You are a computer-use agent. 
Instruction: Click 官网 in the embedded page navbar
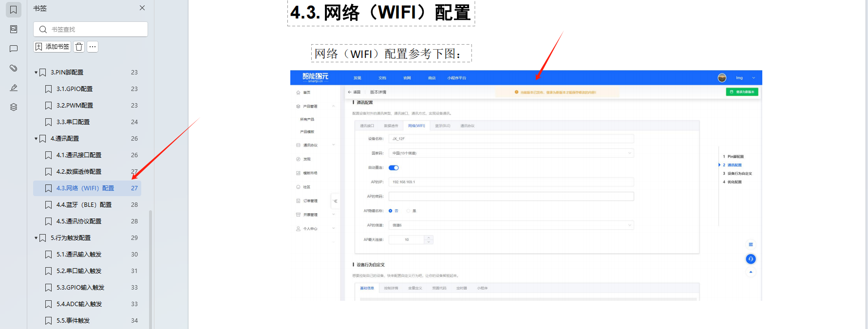point(407,78)
